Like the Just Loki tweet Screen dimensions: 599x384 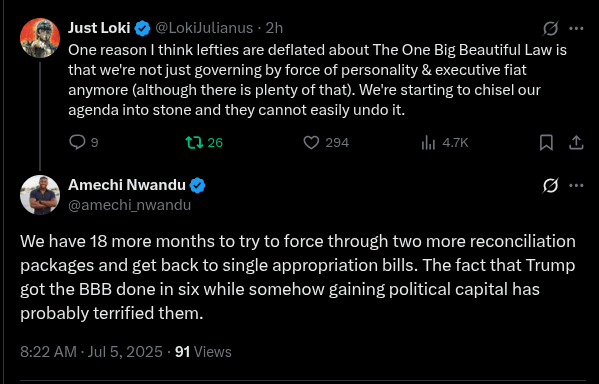(x=326, y=143)
